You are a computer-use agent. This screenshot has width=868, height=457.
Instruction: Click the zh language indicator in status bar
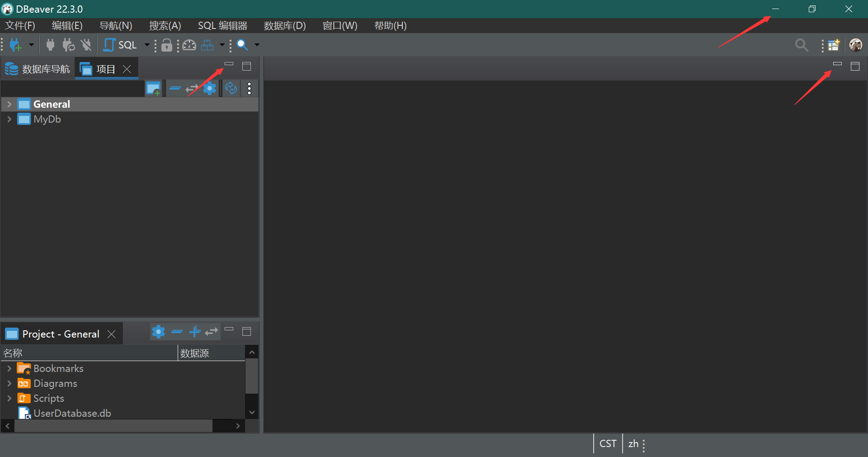(x=634, y=444)
